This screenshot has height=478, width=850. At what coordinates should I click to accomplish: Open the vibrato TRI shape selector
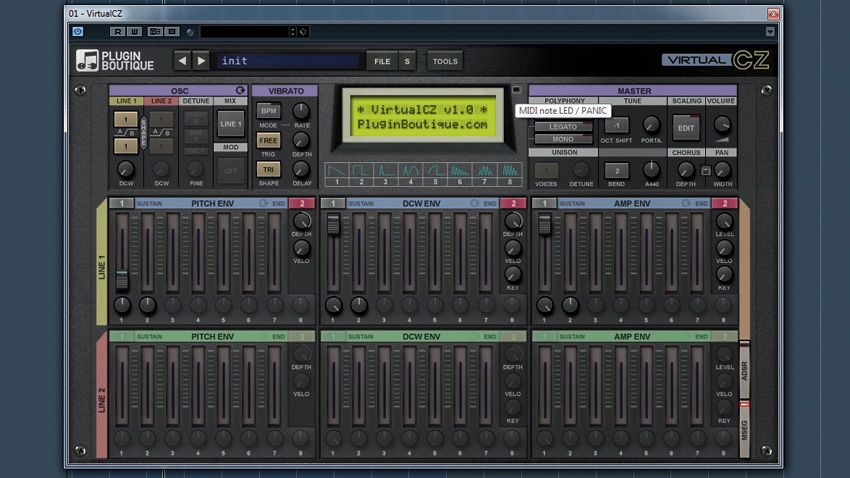click(x=268, y=170)
